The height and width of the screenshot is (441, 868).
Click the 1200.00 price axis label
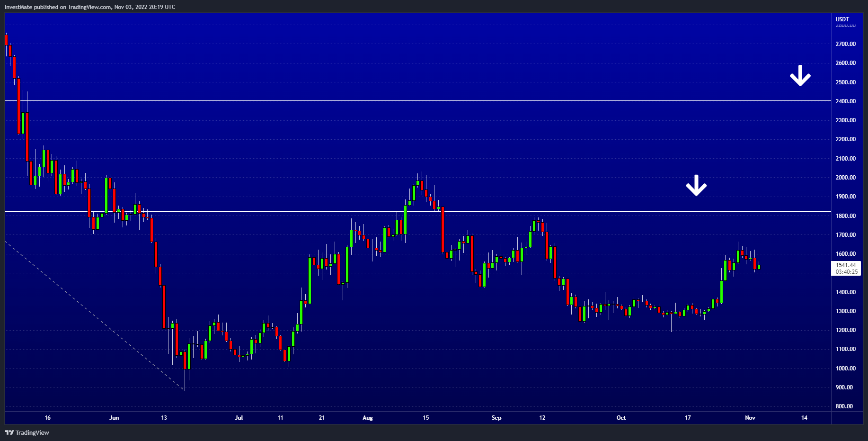tap(846, 330)
